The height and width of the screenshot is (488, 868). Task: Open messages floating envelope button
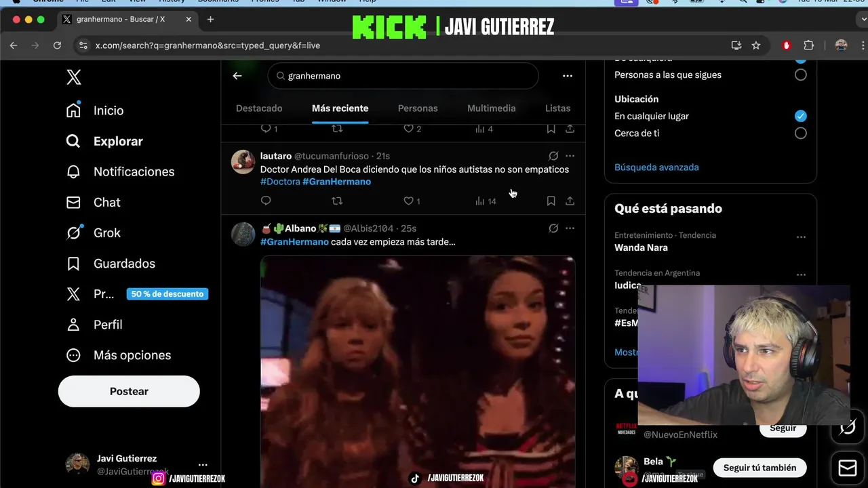[848, 468]
